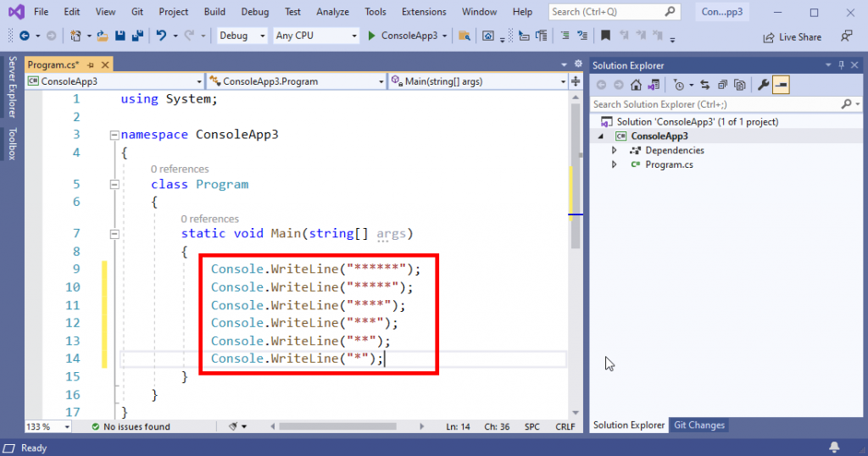Collapse the namespace ConsoleApp3 code block
868x456 pixels.
114,135
